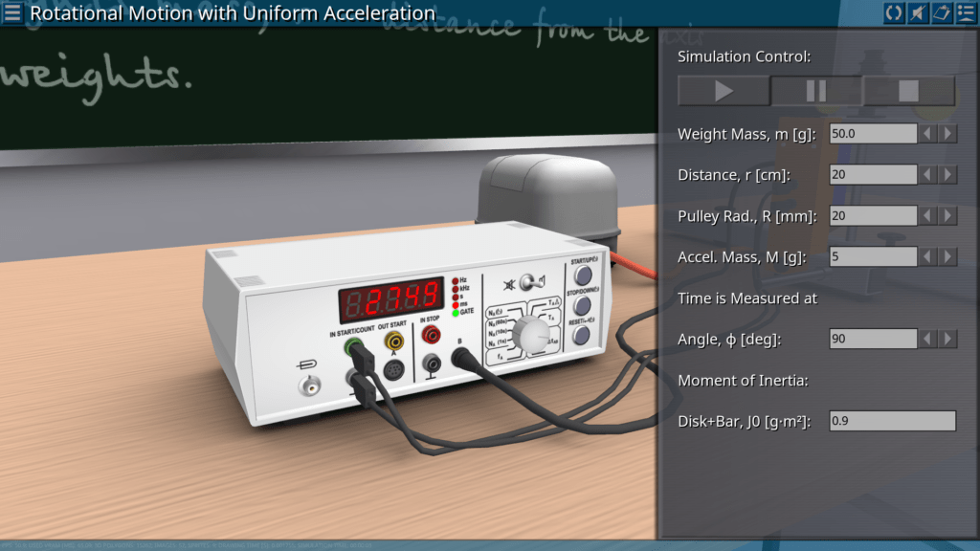Viewport: 980px width, 551px height.
Task: Toggle the muted speaker sound icon
Action: [x=917, y=12]
